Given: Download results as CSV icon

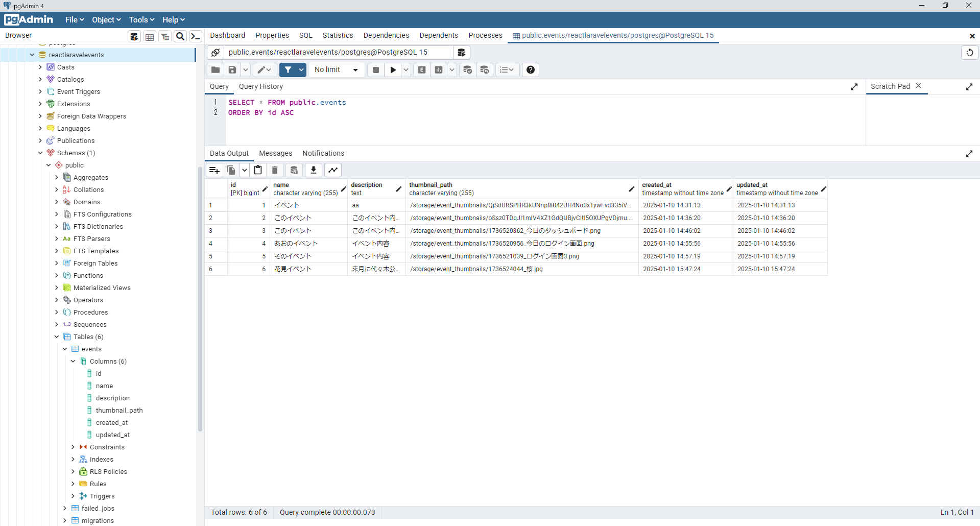Looking at the screenshot, I should coord(314,170).
